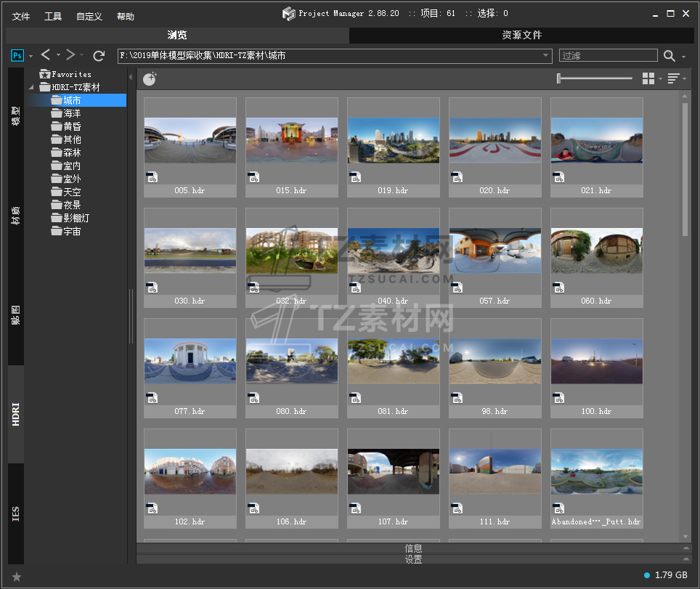Open the dropdown arrow beside the Ps icon

click(x=30, y=56)
